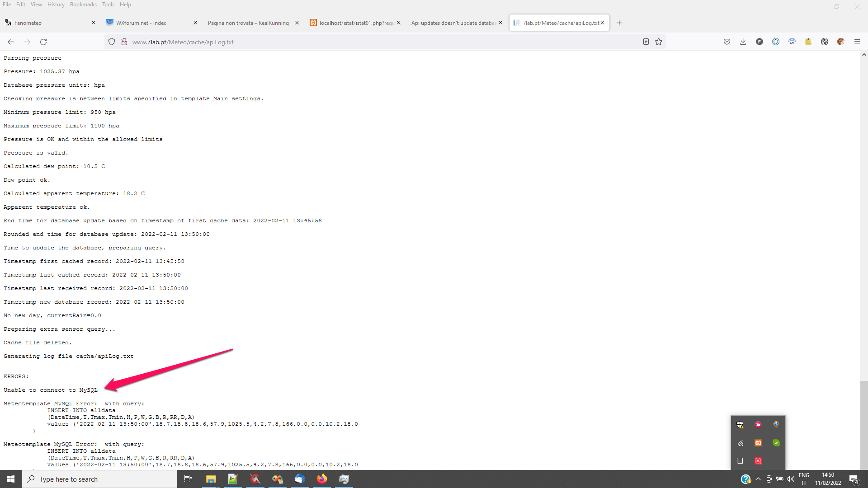
Task: Bookmark this page with the star
Action: coord(659,42)
